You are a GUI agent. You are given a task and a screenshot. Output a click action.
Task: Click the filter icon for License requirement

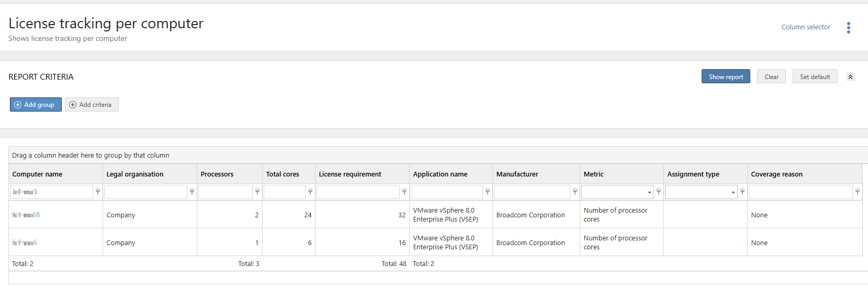[404, 192]
